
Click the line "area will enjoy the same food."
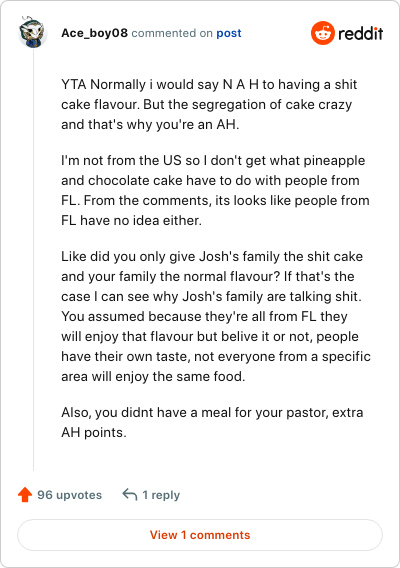coord(153,376)
